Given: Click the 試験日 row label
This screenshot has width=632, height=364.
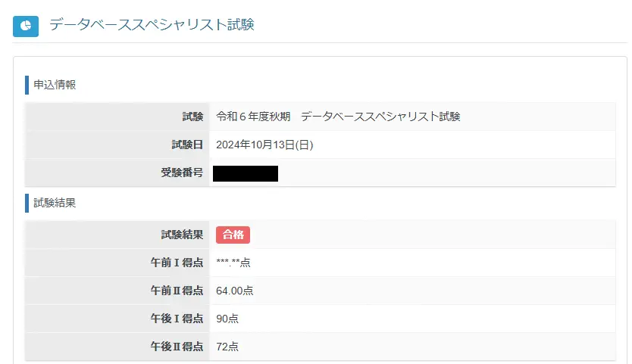Looking at the screenshot, I should [187, 145].
